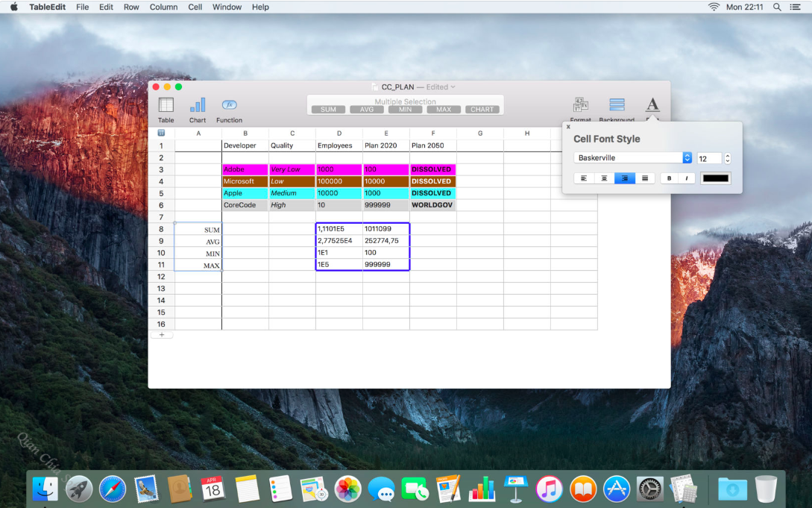Click the font size 12 field

click(x=709, y=158)
